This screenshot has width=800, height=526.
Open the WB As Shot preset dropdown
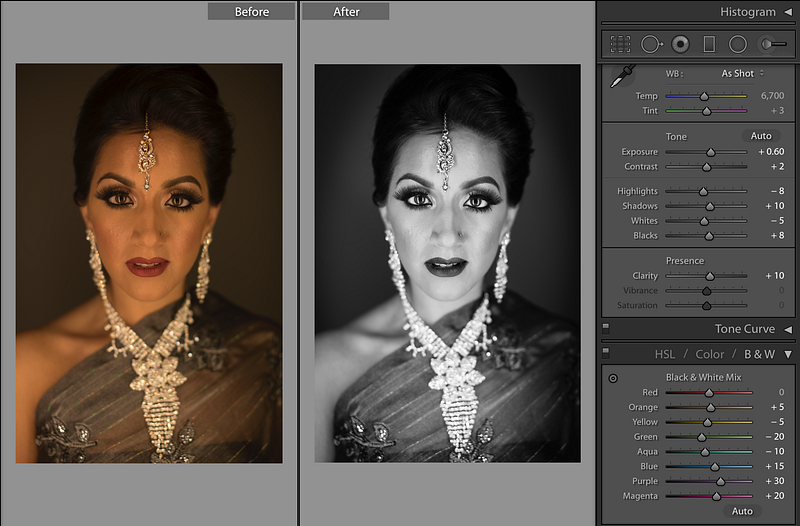tap(742, 73)
